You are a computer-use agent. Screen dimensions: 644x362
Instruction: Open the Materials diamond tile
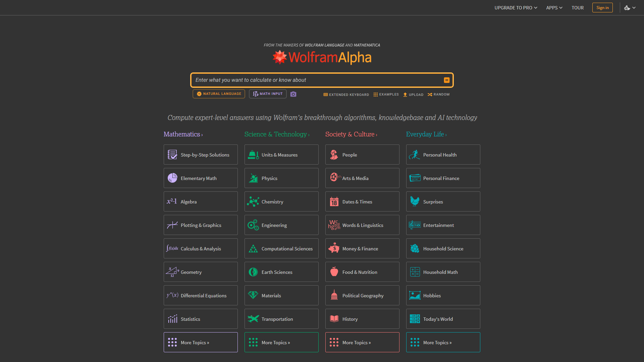[x=281, y=295]
